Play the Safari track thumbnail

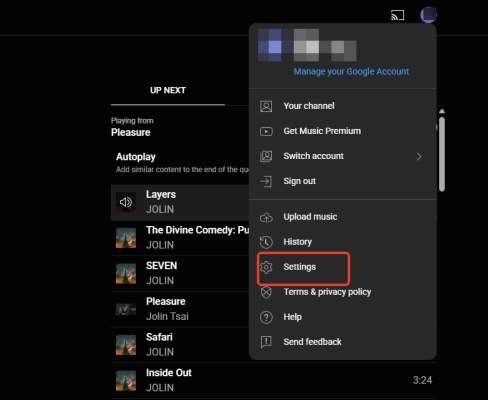click(x=126, y=345)
